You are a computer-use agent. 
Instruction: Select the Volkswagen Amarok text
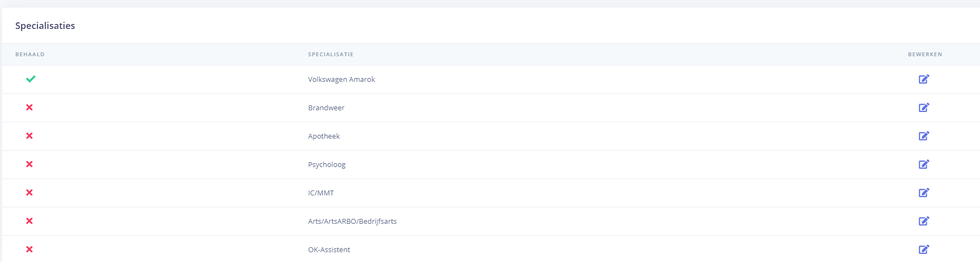click(x=341, y=80)
